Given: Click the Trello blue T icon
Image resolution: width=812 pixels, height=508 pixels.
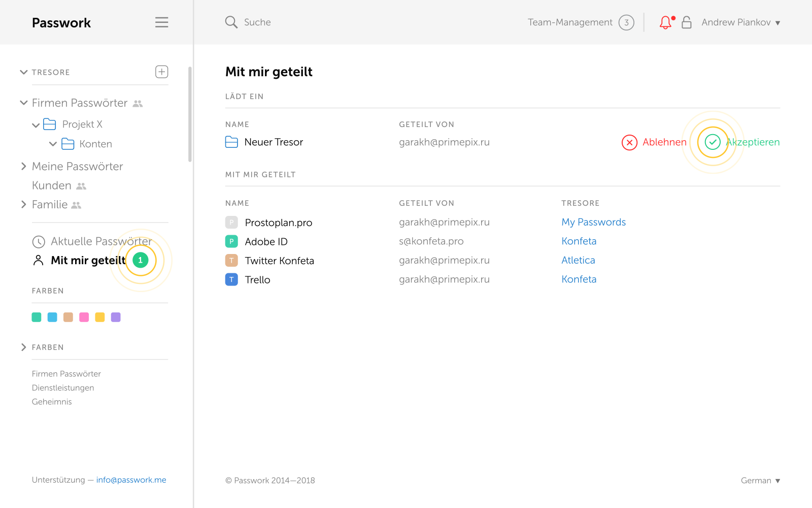Looking at the screenshot, I should pos(231,279).
